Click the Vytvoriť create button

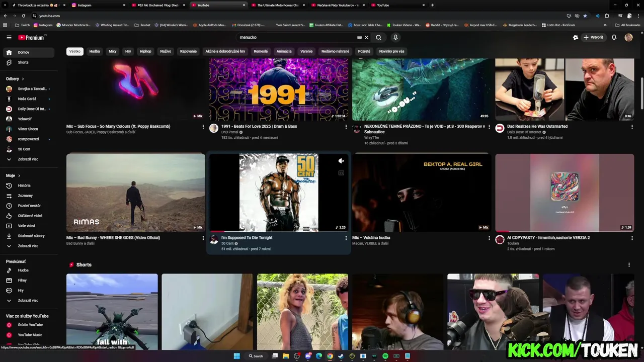[593, 37]
